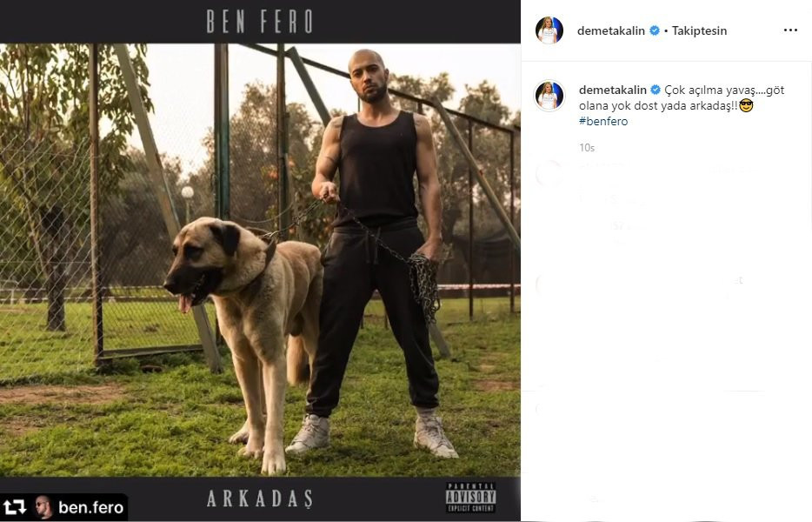This screenshot has width=812, height=522.
Task: Click the verified badge next to header username
Action: pos(655,30)
